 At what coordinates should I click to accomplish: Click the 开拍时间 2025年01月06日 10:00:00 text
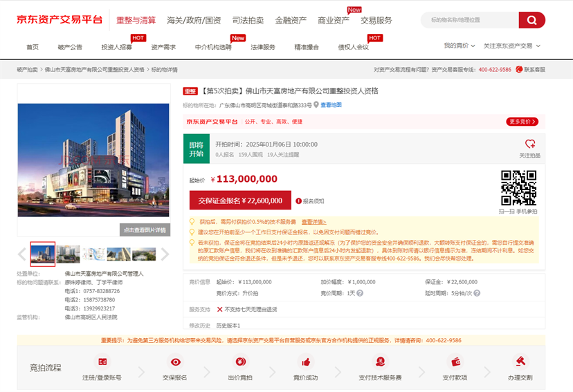click(266, 144)
